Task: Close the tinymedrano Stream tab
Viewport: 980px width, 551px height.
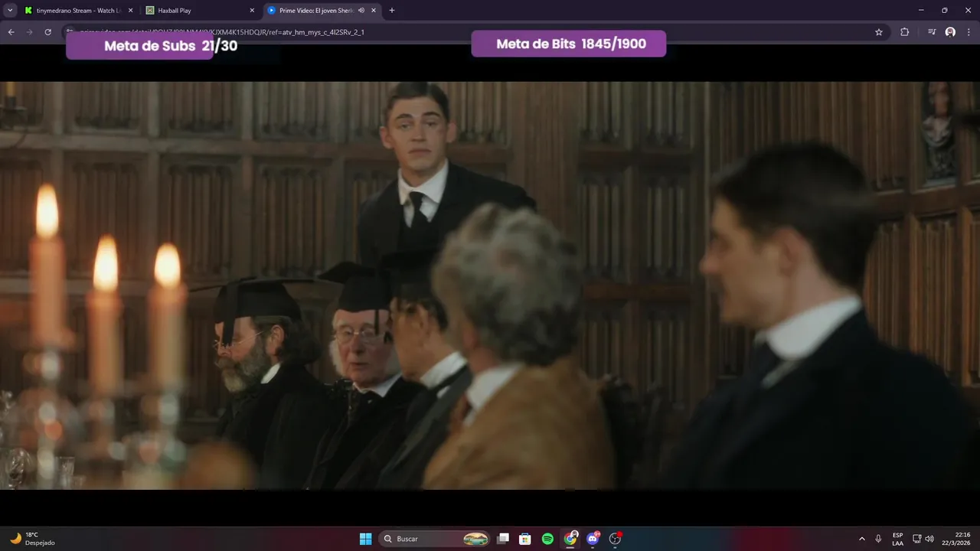Action: (130, 11)
